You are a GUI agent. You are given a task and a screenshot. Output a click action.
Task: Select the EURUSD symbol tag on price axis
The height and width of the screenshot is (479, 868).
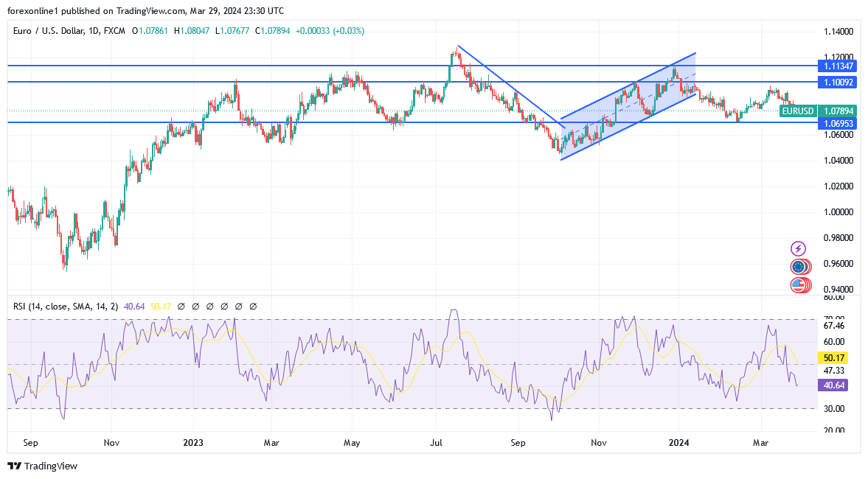pyautogui.click(x=798, y=111)
